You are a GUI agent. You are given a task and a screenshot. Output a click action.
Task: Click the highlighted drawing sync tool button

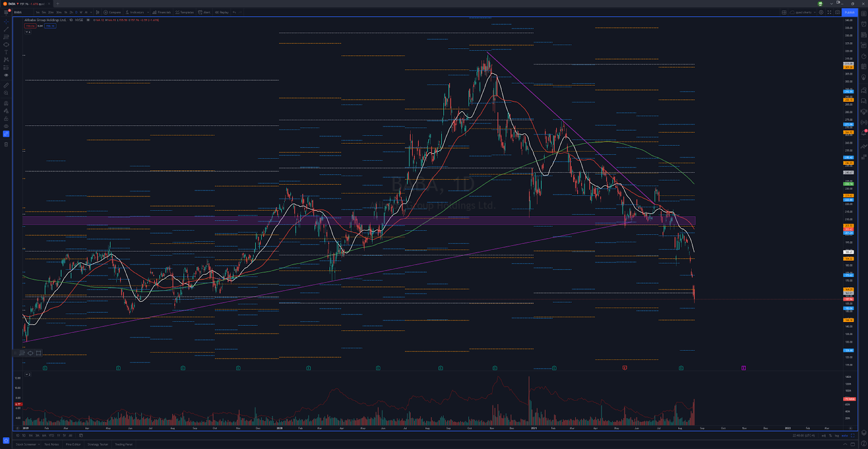(6, 133)
